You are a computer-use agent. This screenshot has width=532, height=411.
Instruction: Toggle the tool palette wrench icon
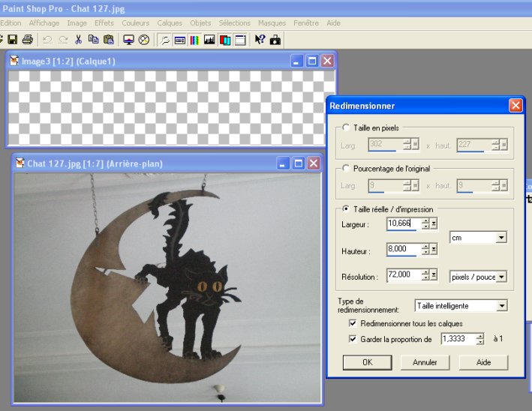pyautogui.click(x=165, y=40)
